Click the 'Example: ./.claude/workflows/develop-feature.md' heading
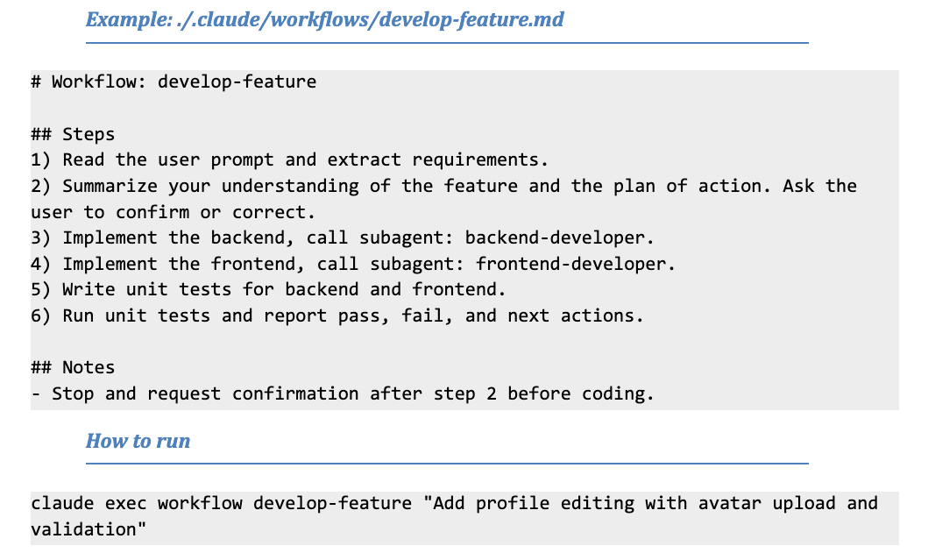The height and width of the screenshot is (560, 928). click(324, 18)
